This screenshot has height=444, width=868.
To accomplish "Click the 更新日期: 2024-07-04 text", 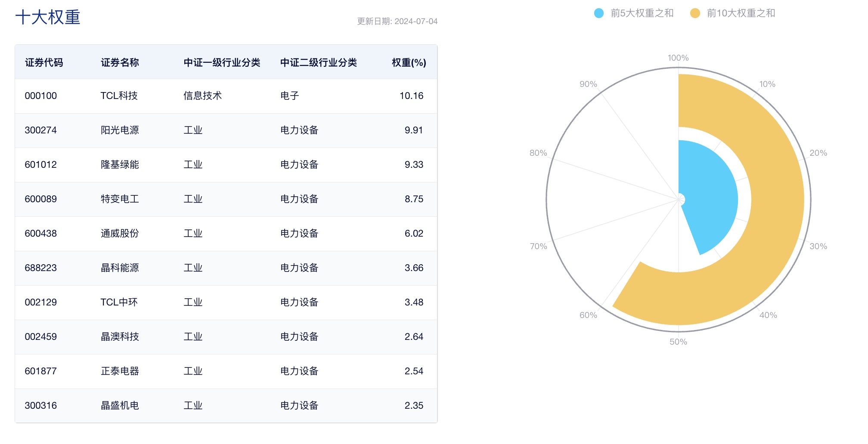I will (397, 22).
